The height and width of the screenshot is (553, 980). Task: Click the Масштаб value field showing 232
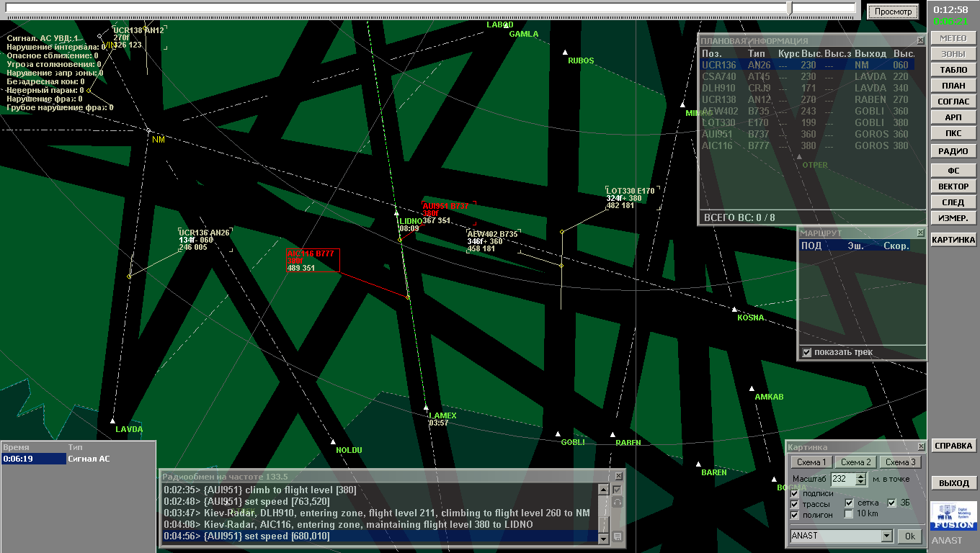843,479
